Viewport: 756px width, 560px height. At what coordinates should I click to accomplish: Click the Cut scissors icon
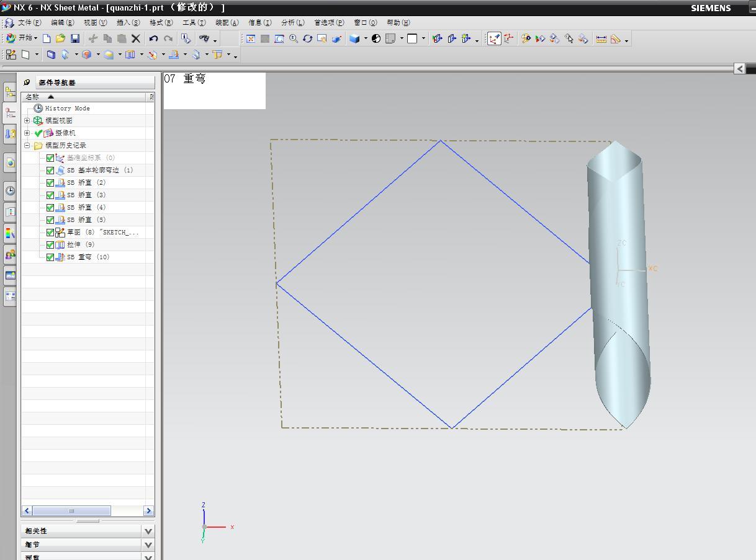(93, 38)
